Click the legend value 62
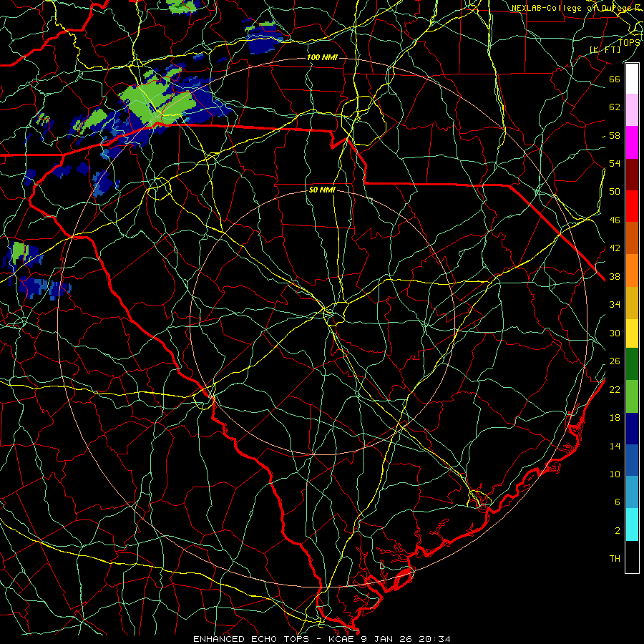 point(615,107)
